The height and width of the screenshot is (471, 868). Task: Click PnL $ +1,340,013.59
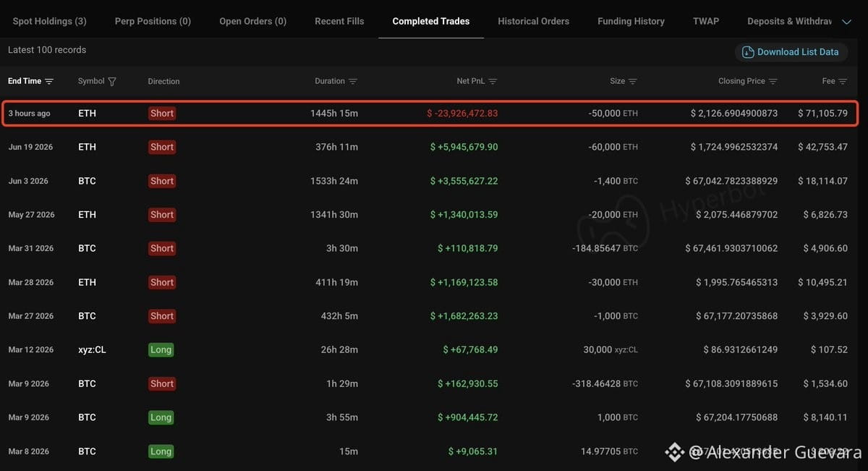point(464,215)
